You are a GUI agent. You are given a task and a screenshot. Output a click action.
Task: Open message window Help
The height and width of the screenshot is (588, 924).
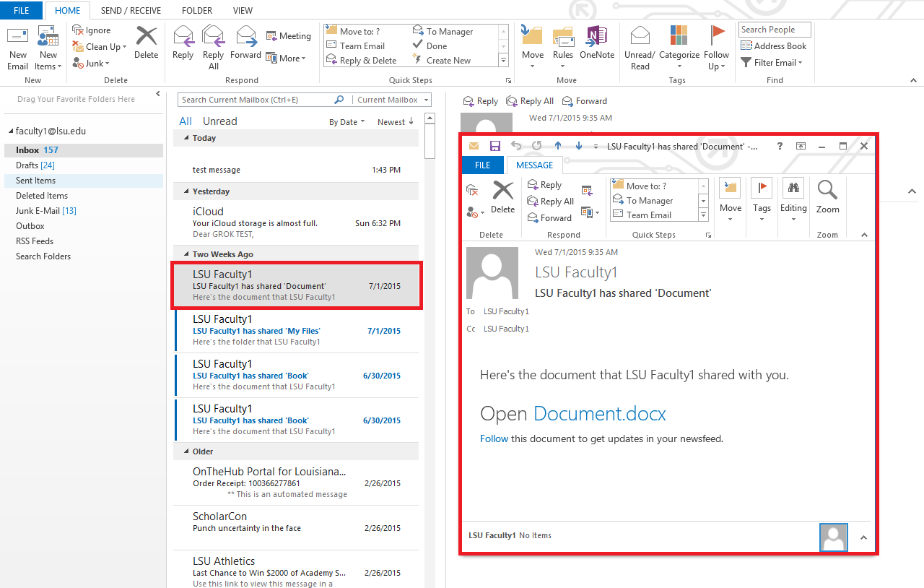(780, 146)
